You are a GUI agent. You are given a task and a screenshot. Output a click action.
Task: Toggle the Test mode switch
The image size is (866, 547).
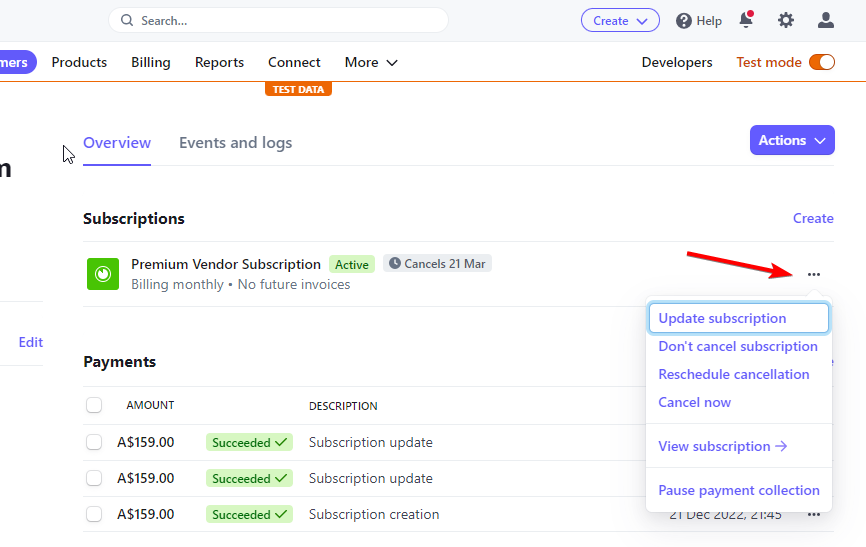(x=822, y=62)
